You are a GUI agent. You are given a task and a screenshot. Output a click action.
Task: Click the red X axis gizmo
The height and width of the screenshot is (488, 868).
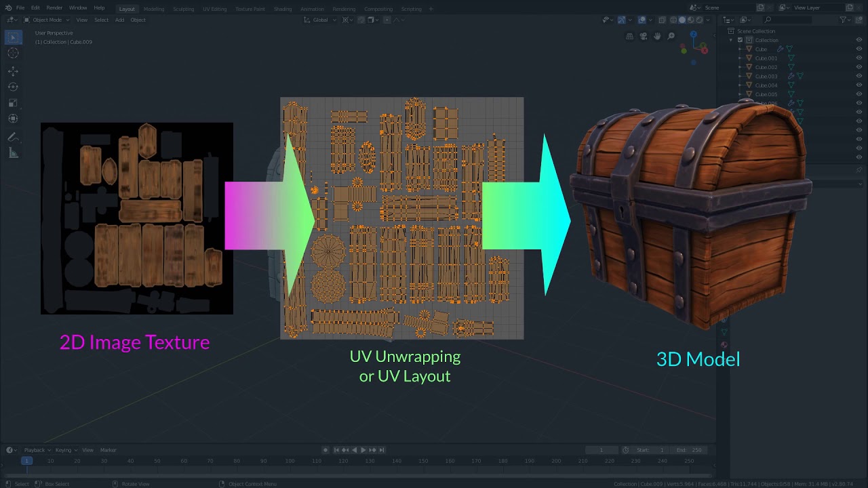click(x=705, y=49)
